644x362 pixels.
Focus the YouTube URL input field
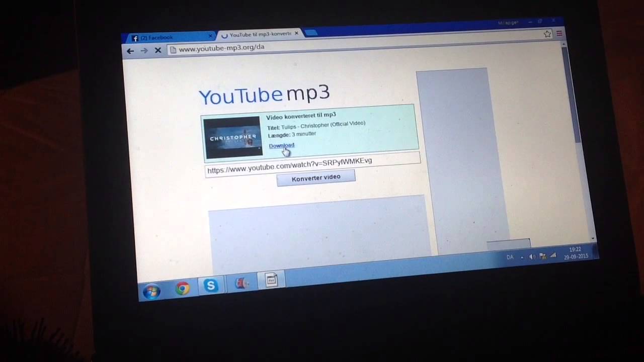coord(312,165)
